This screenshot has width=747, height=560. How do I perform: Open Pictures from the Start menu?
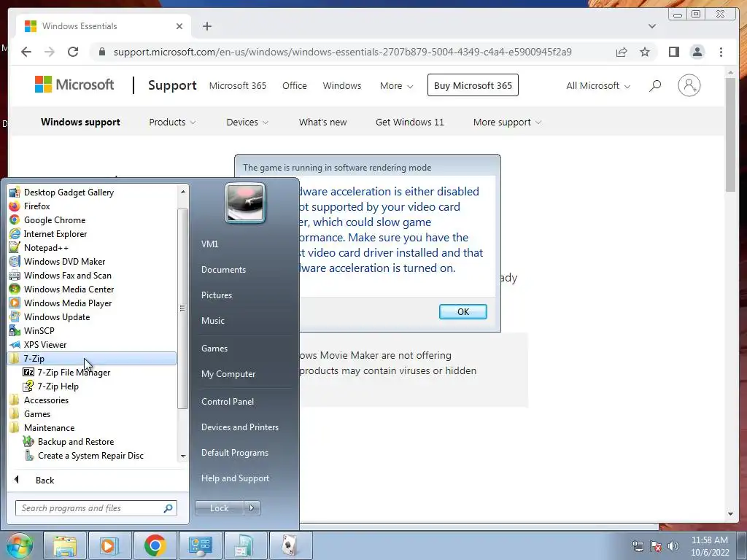[216, 295]
